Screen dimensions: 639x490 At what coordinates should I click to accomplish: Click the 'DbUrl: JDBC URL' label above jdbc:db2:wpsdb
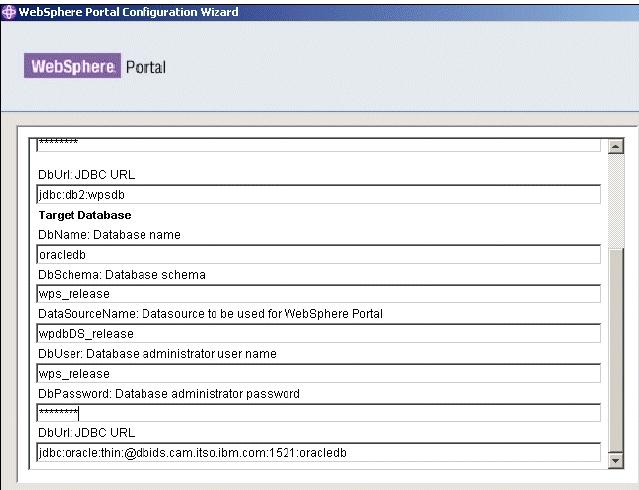coord(86,174)
